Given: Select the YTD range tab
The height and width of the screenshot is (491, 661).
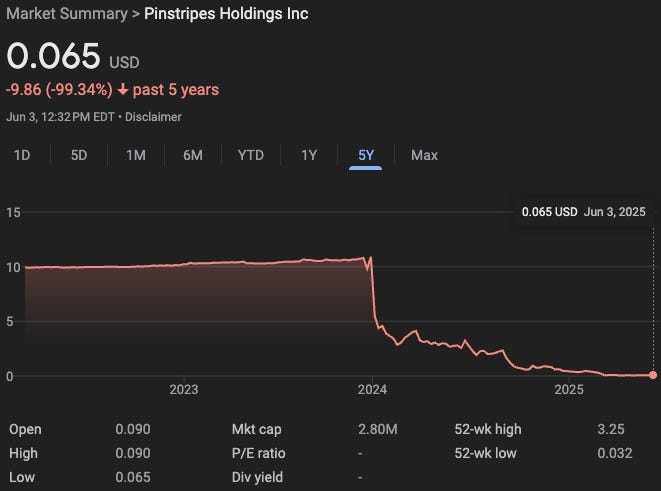Looking at the screenshot, I should [x=251, y=155].
